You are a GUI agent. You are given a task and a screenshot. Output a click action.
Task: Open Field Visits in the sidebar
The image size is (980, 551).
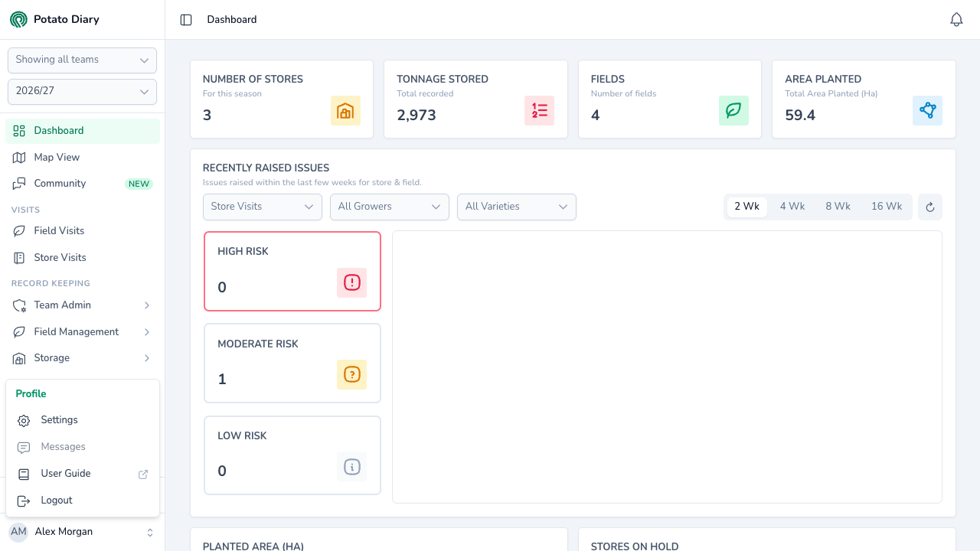coord(82,231)
